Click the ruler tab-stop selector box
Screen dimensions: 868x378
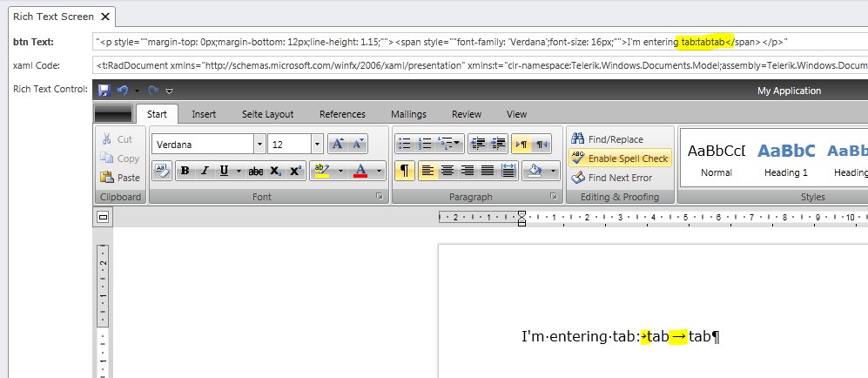click(x=103, y=218)
